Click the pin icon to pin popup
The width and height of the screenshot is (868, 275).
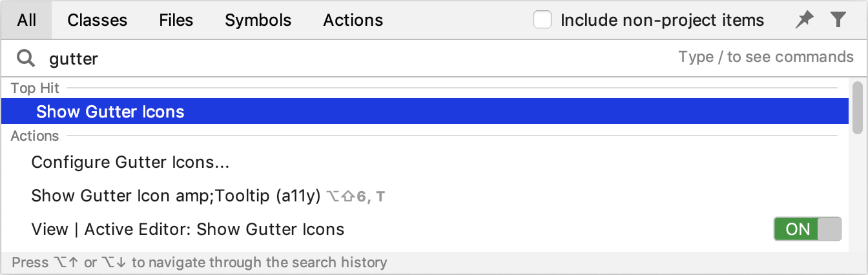pyautogui.click(x=804, y=20)
